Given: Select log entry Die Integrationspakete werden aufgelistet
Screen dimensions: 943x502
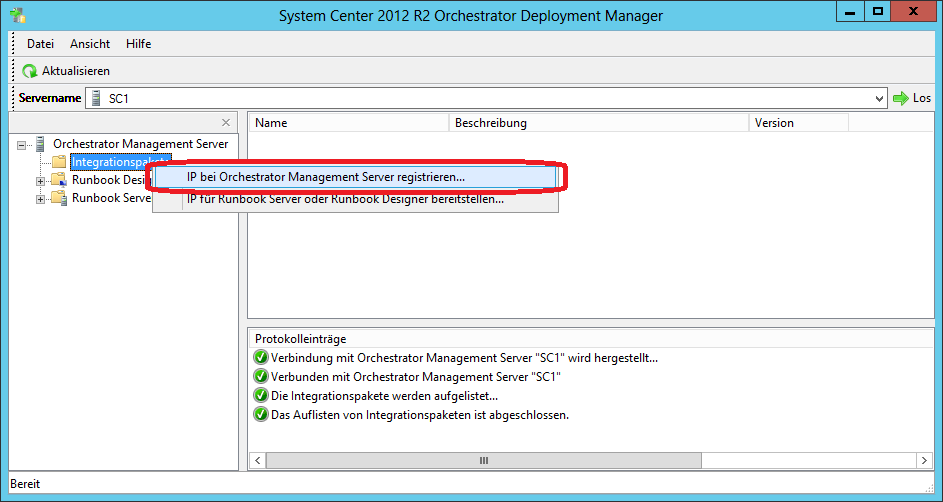Looking at the screenshot, I should coord(385,396).
